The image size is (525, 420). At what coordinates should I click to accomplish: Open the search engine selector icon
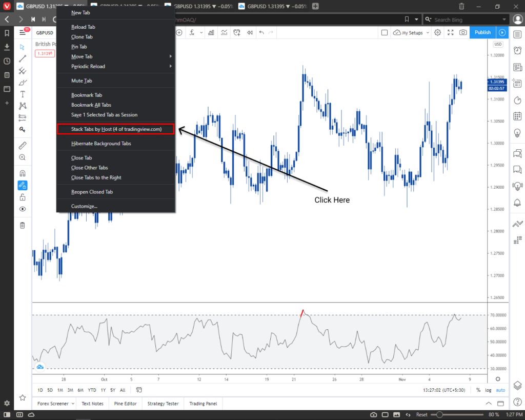(x=428, y=19)
